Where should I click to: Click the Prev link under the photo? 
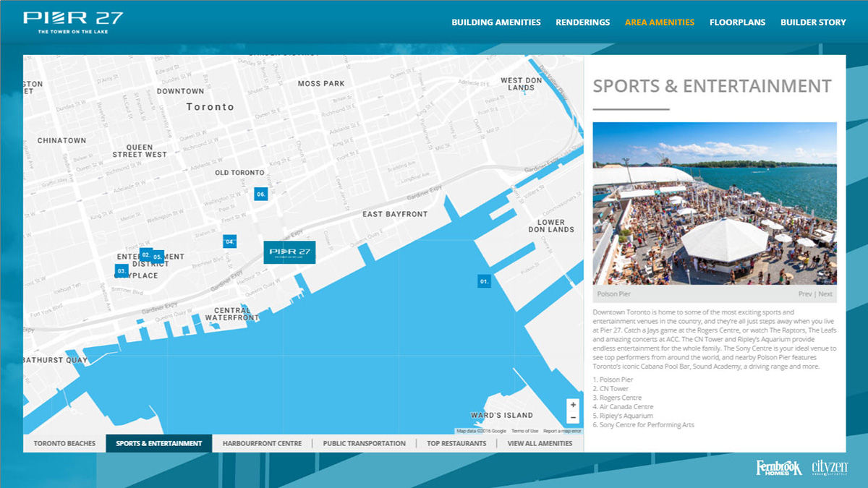tap(805, 294)
